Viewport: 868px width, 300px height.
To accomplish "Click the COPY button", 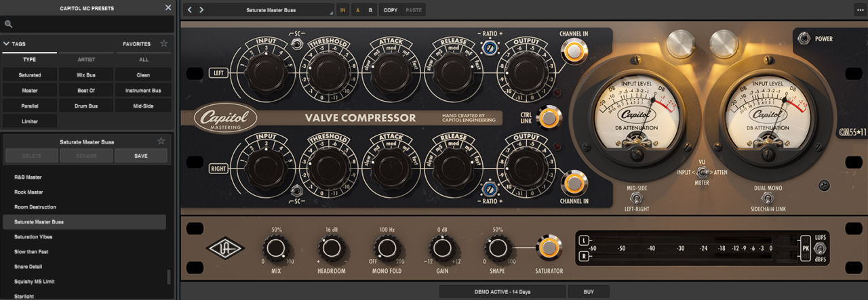I will pos(391,10).
